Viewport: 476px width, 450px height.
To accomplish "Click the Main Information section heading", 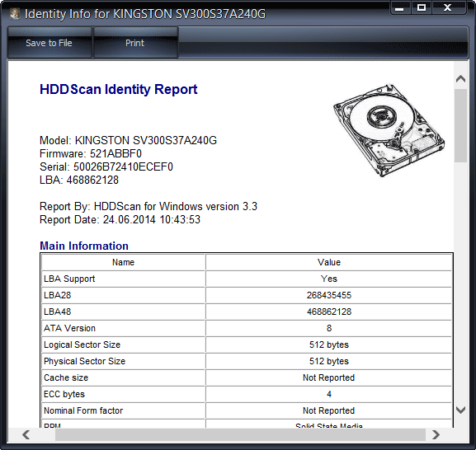I will tap(84, 246).
